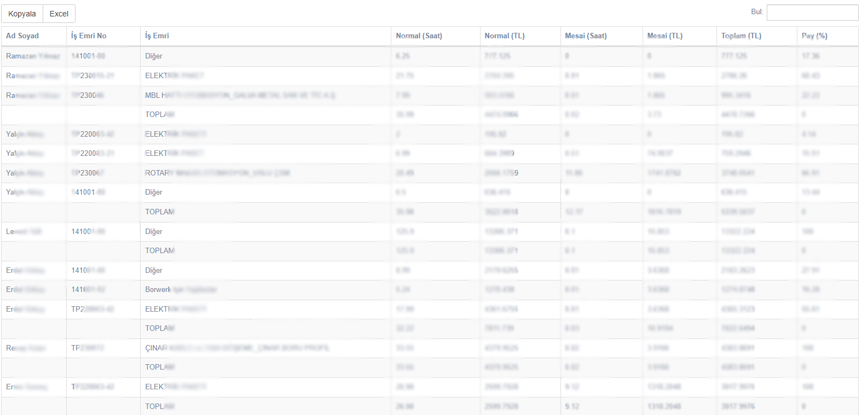Click the Borwerk work order cell
The height and width of the screenshot is (415, 868).
(181, 289)
